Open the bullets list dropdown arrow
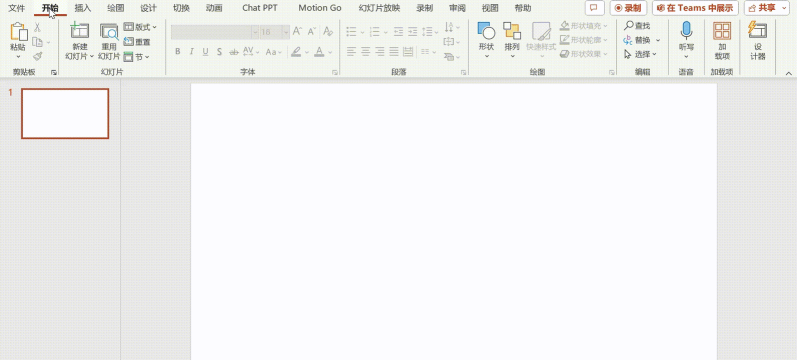Screen dimensions: 797x360 362,33
